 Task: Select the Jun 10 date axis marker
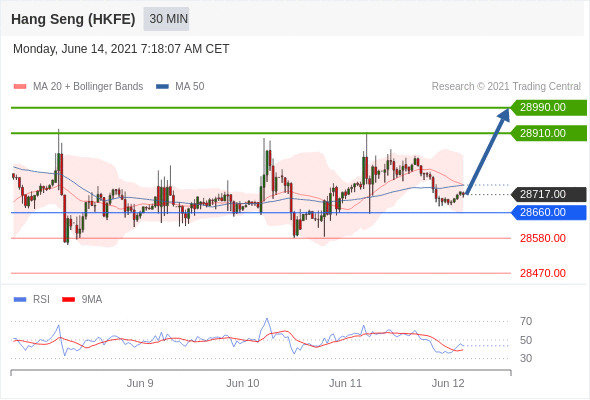[x=243, y=383]
